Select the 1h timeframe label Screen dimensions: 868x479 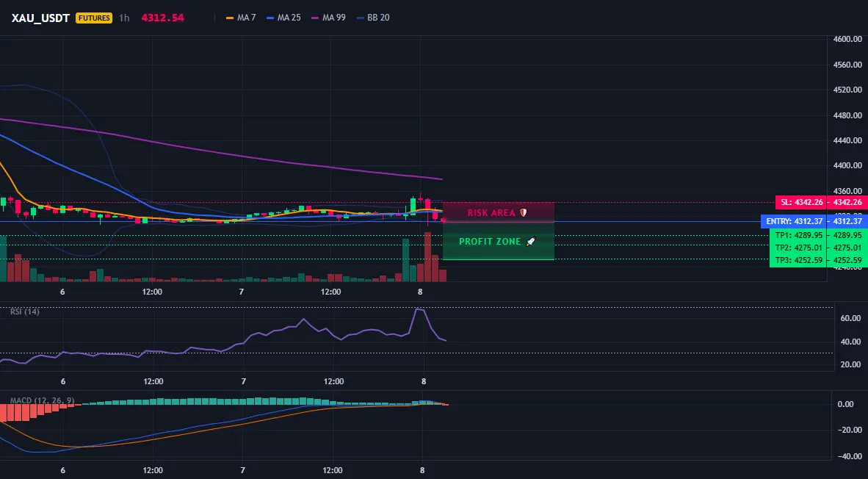click(x=125, y=18)
